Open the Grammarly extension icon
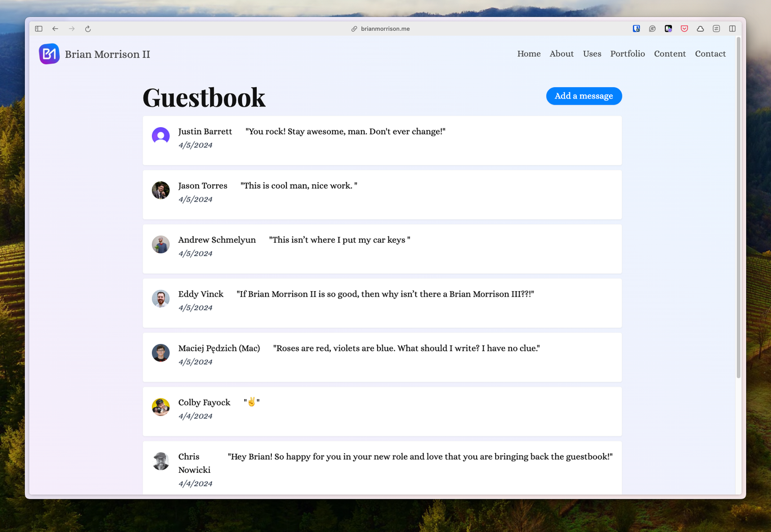771x532 pixels. pos(652,29)
